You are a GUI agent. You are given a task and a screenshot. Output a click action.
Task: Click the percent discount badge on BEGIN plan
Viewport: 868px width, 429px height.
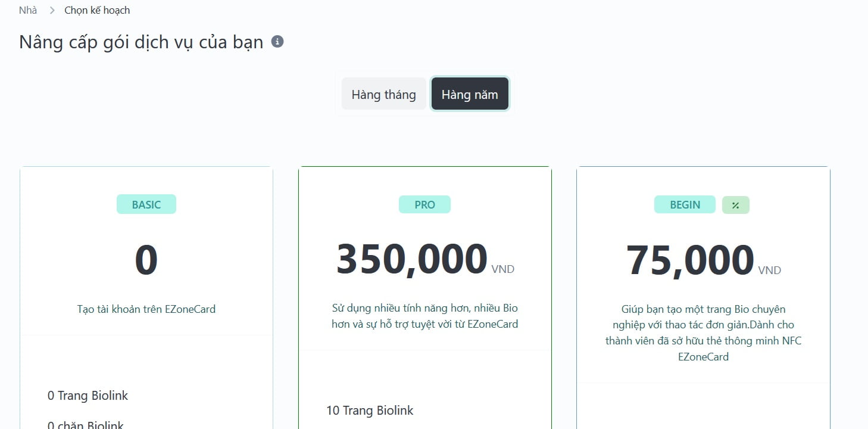[735, 205]
